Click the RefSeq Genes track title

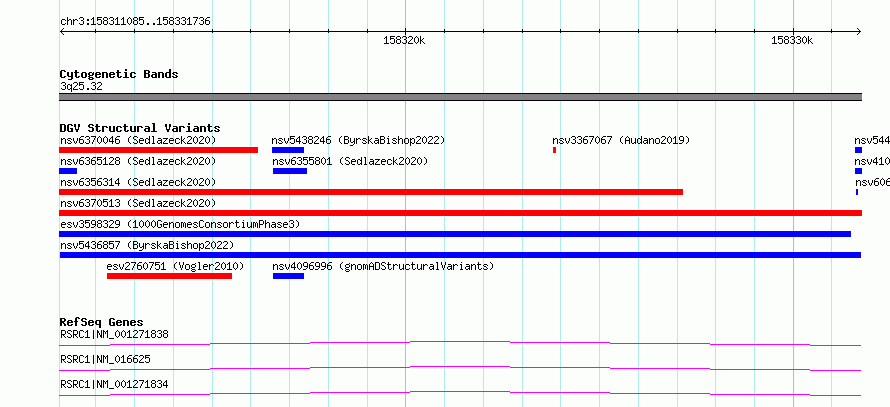click(x=101, y=322)
